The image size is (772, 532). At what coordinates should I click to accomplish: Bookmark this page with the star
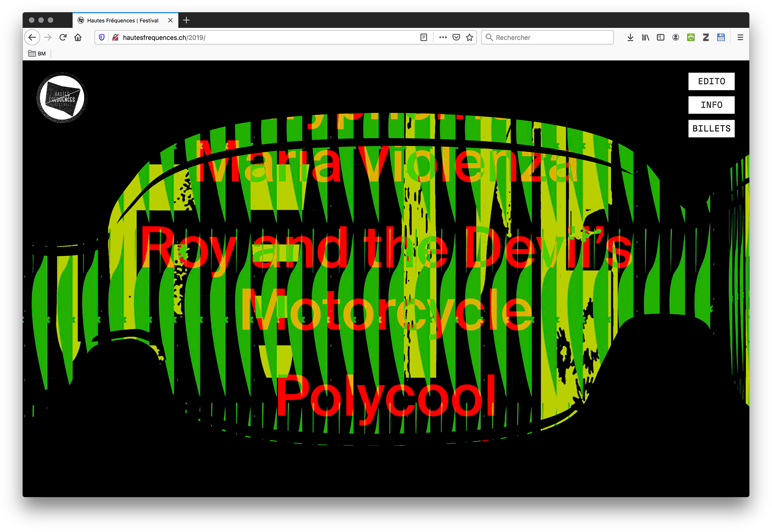[x=469, y=37]
